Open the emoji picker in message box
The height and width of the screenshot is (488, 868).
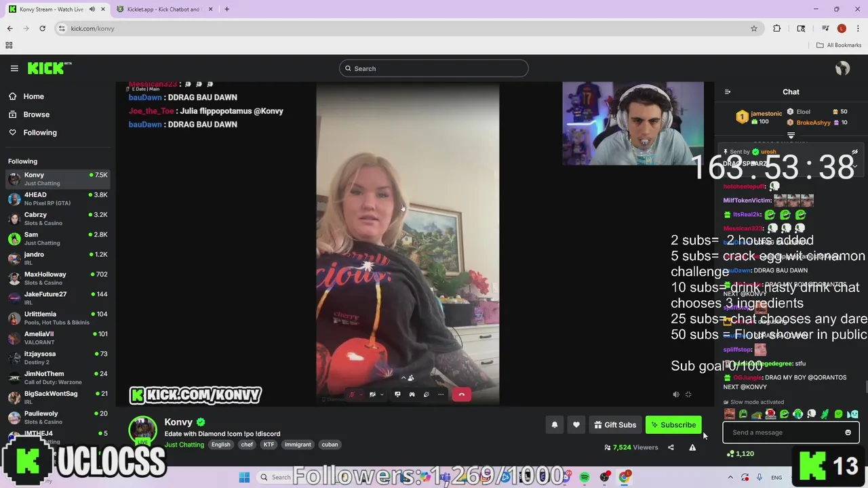848,432
